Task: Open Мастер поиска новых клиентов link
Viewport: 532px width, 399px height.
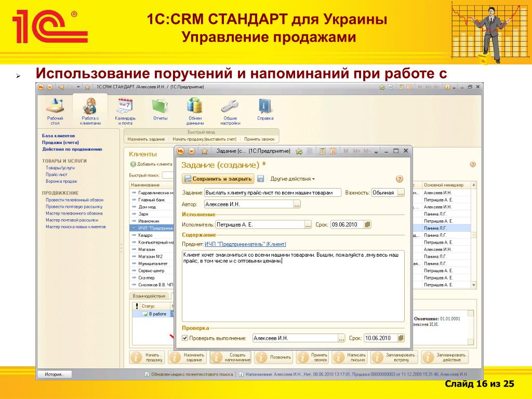Action: tap(76, 227)
